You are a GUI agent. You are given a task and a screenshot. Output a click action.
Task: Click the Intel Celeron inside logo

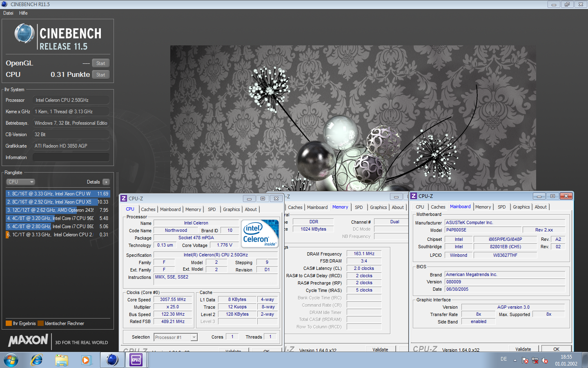260,233
